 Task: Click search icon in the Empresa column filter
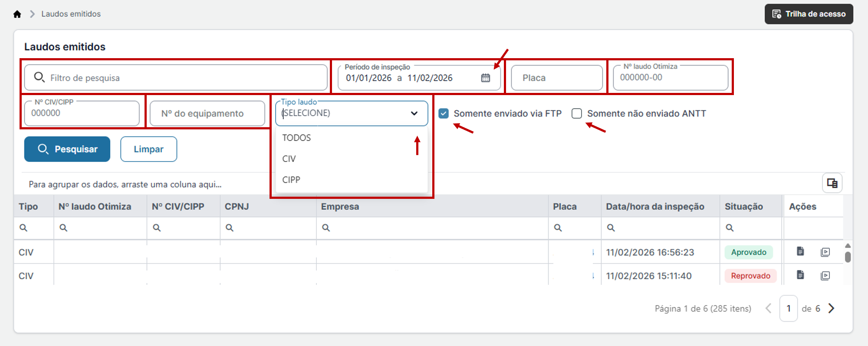[x=326, y=227]
